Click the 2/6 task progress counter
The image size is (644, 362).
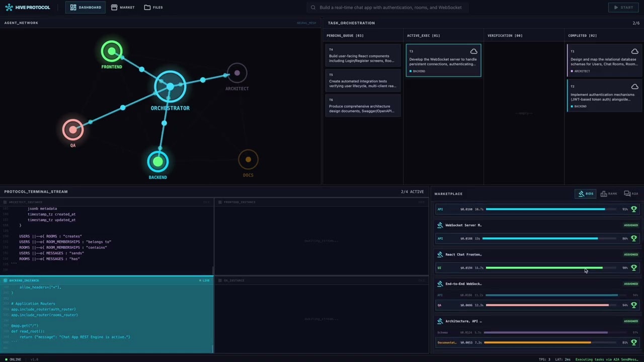pyautogui.click(x=636, y=23)
